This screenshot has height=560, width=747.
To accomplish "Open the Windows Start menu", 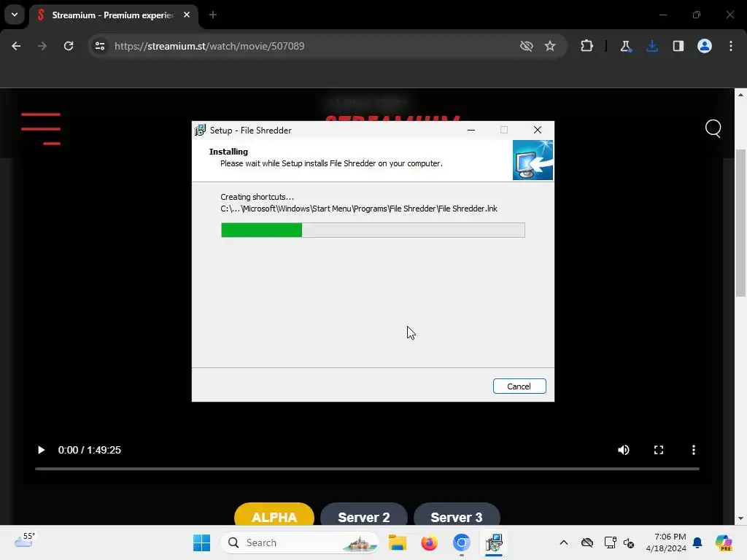I will click(x=202, y=542).
